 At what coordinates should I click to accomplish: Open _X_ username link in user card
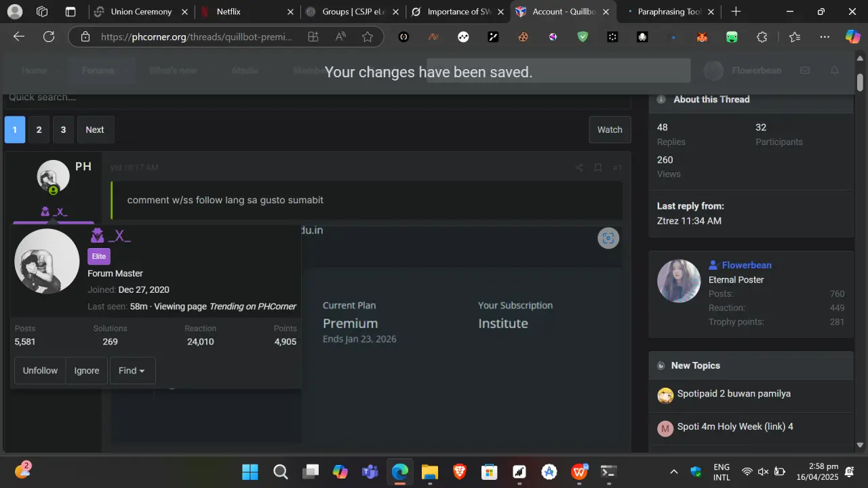point(119,236)
